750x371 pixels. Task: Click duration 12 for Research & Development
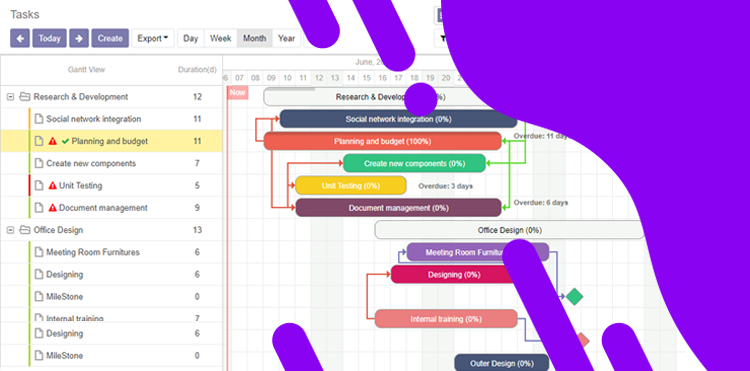197,97
